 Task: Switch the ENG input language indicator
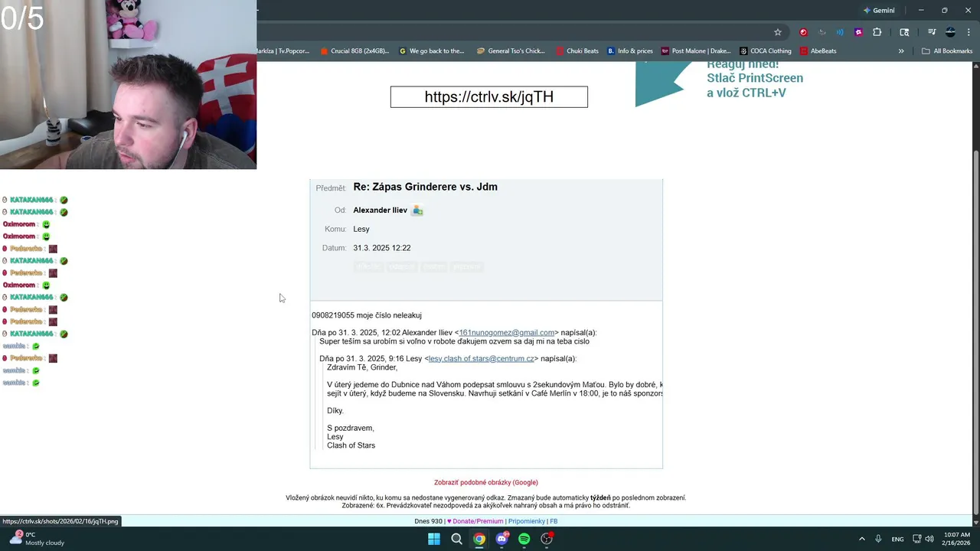click(x=897, y=539)
